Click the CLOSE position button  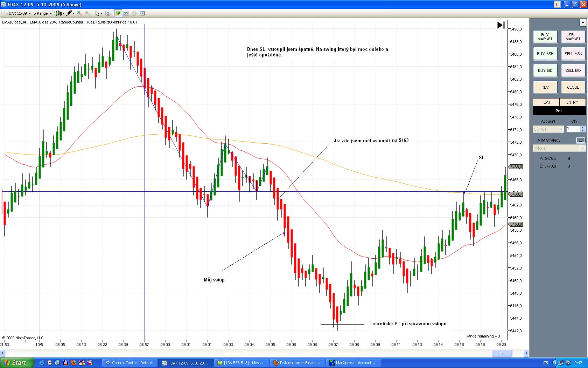tap(573, 87)
